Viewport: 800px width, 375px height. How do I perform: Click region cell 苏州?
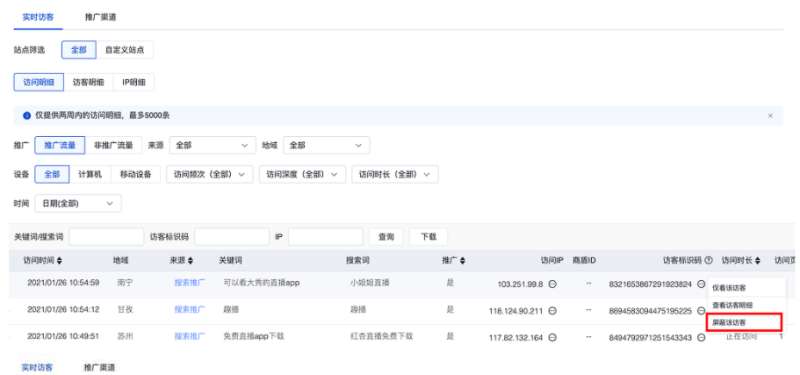[x=124, y=336]
